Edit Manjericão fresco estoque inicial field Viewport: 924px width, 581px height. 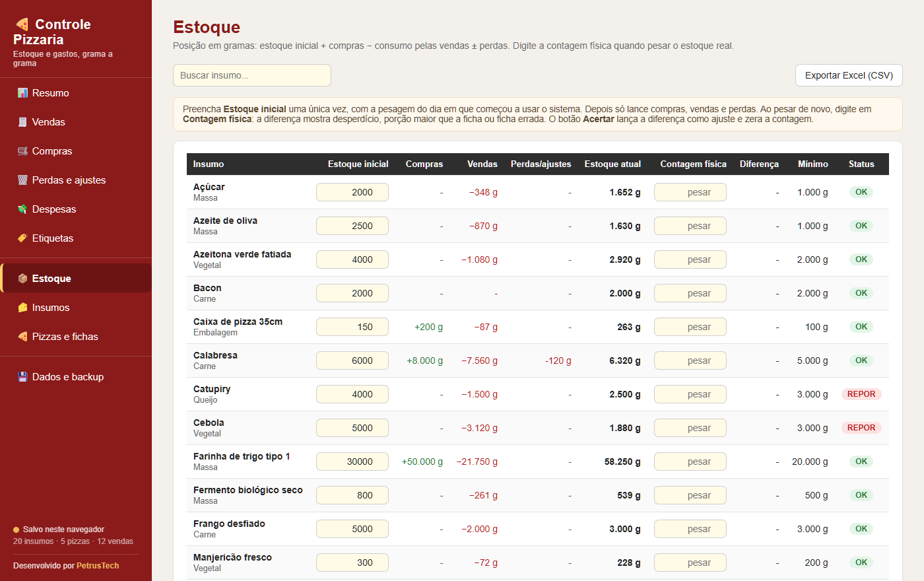tap(352, 563)
